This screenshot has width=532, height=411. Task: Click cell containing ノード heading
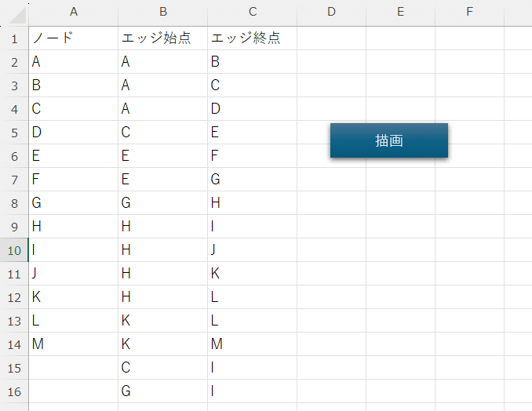pyautogui.click(x=73, y=38)
